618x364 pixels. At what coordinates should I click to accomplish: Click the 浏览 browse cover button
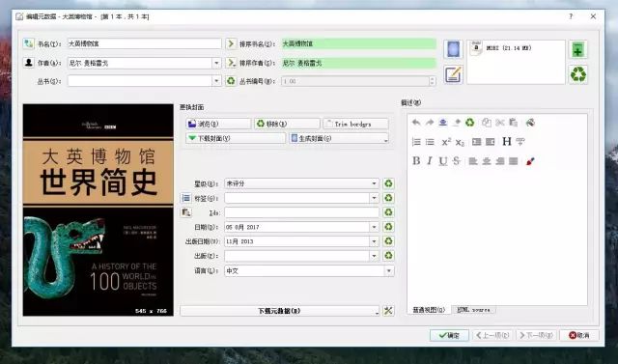coord(218,124)
